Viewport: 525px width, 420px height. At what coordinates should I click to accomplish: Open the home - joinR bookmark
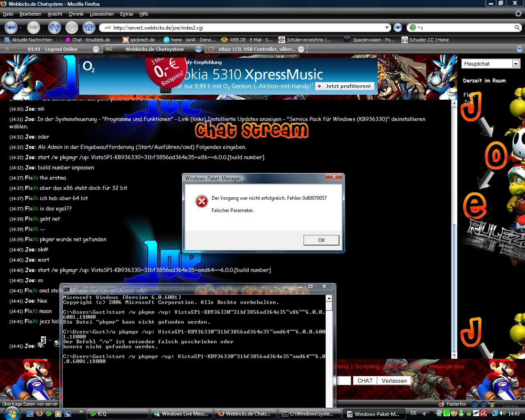189,40
